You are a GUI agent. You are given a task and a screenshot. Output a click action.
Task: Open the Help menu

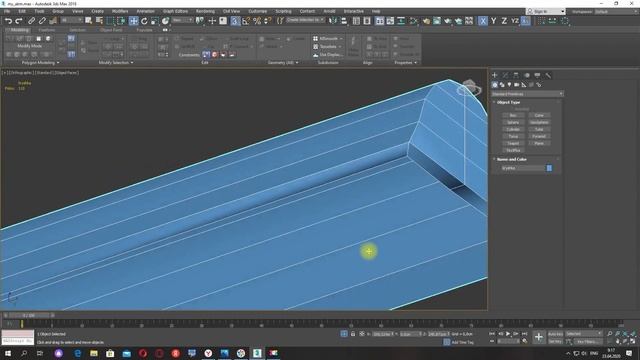(376, 11)
